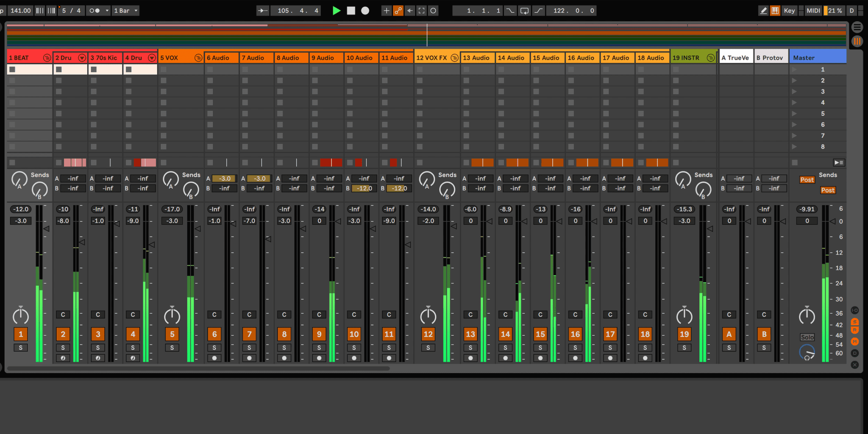Arm track 6 for recording
The image size is (868, 434).
tap(214, 358)
